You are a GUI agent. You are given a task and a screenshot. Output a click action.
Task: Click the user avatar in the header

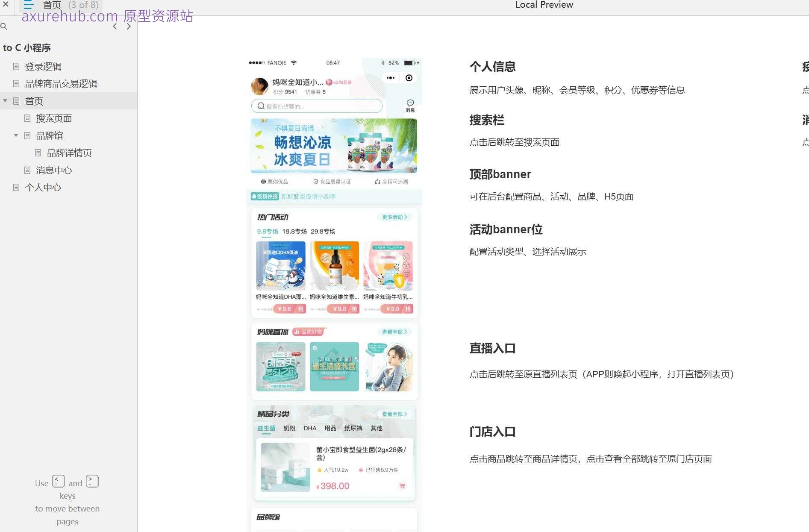tap(260, 85)
